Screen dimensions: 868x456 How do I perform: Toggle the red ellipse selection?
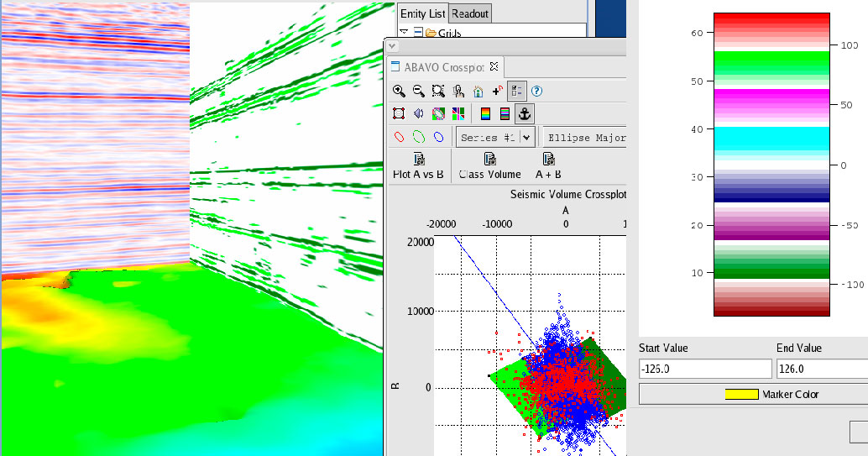399,137
